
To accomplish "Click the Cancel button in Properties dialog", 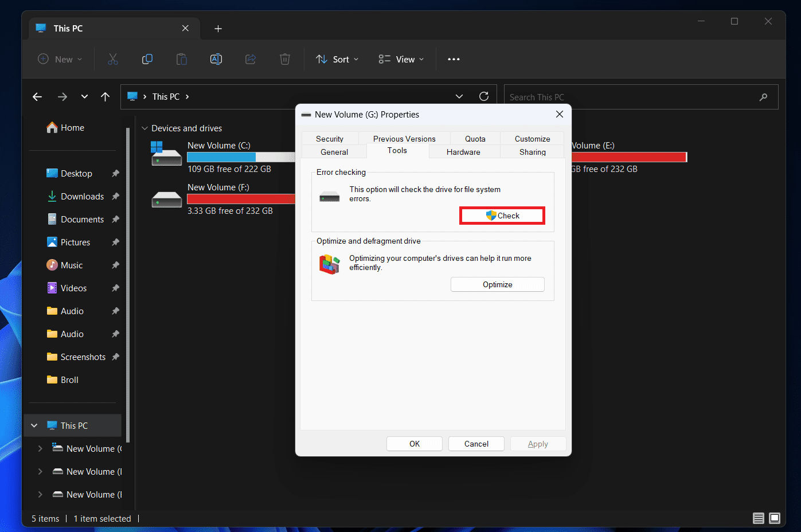I will point(476,444).
